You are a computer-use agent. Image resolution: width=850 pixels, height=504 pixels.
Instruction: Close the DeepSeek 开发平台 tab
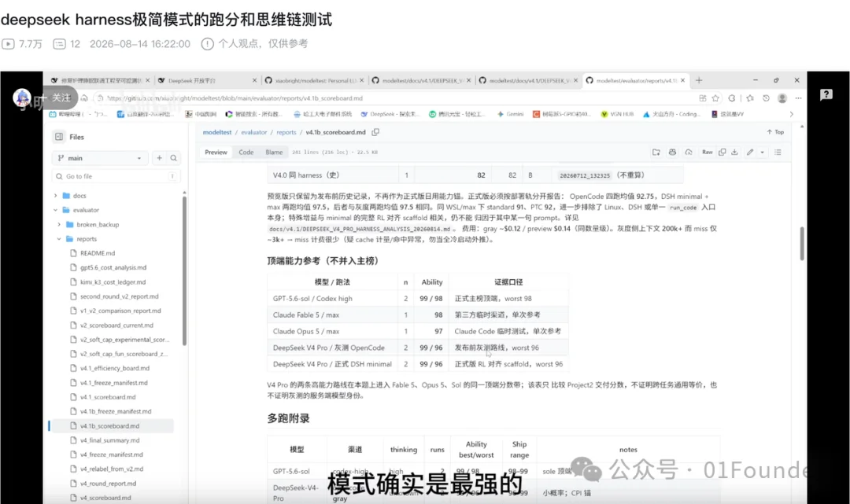coord(254,80)
